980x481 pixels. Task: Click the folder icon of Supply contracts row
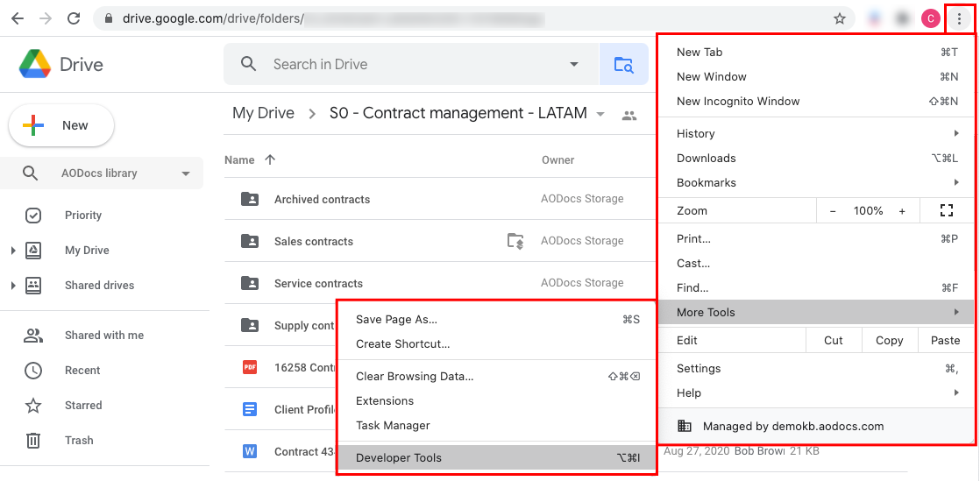(x=249, y=325)
